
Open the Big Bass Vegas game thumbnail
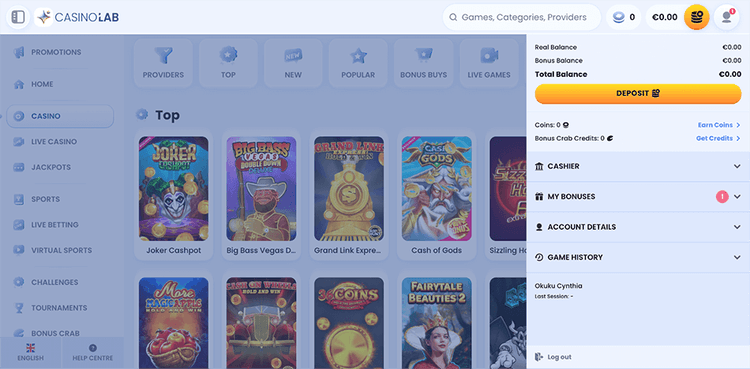261,189
